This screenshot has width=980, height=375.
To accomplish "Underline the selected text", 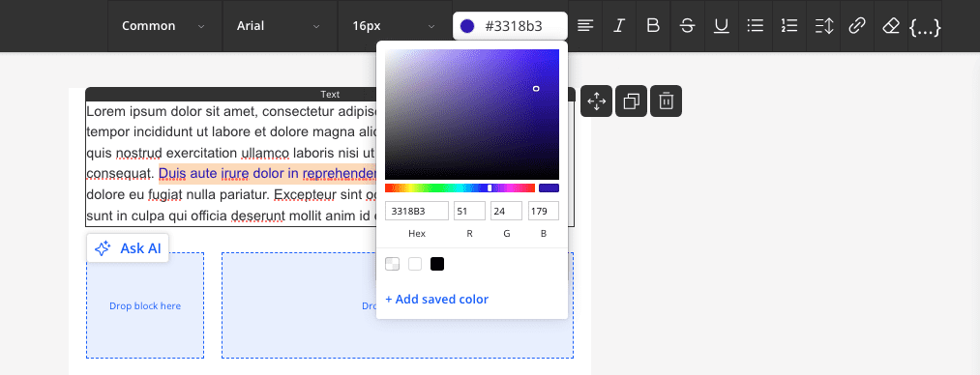I will pyautogui.click(x=722, y=25).
